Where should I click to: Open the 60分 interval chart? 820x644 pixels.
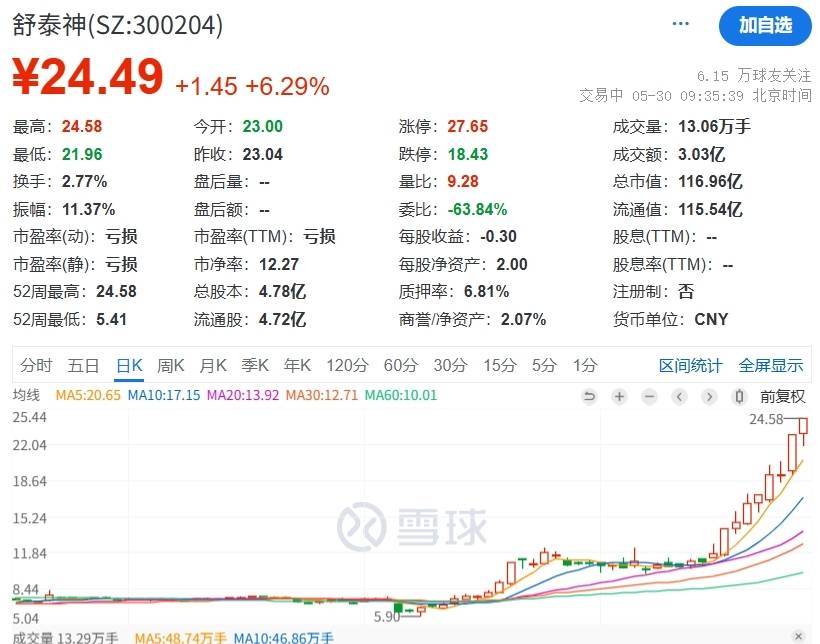(x=401, y=365)
